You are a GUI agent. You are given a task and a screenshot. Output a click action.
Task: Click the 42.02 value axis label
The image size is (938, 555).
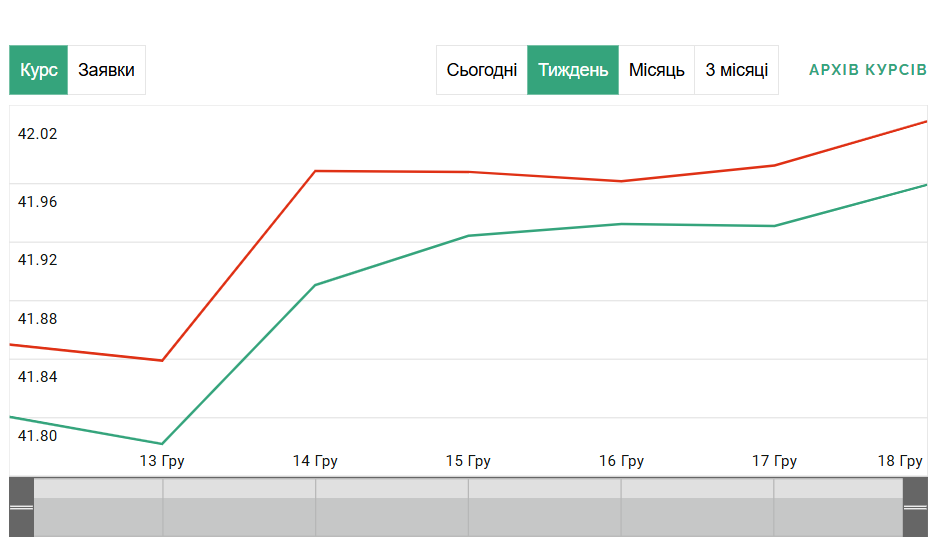pyautogui.click(x=38, y=134)
